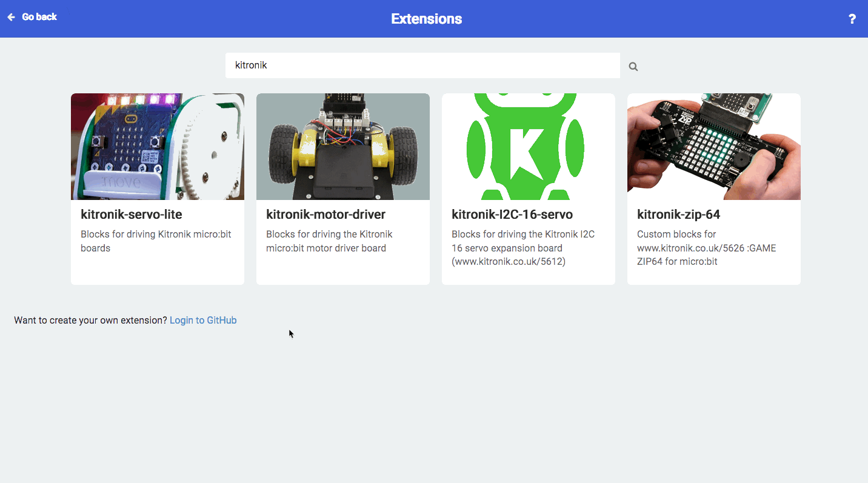The width and height of the screenshot is (868, 483).
Task: Click the Go back button
Action: 32,17
